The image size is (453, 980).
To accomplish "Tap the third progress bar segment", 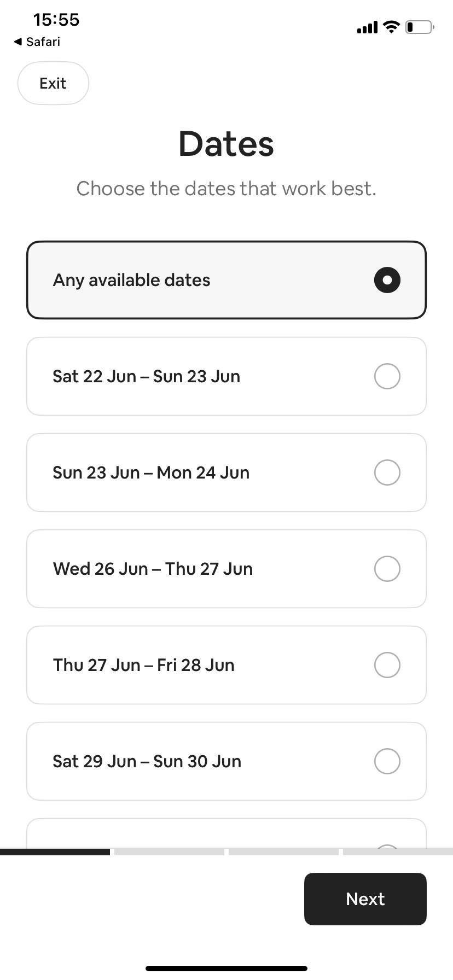I will [x=283, y=851].
